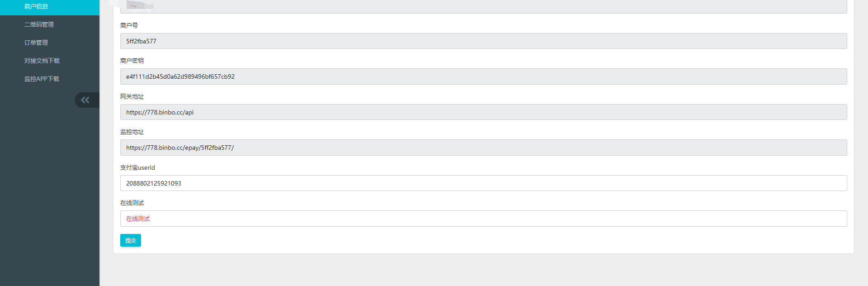Viewport: 868px width, 286px height.
Task: Click the partially hidden field at the top
Action: (x=483, y=7)
